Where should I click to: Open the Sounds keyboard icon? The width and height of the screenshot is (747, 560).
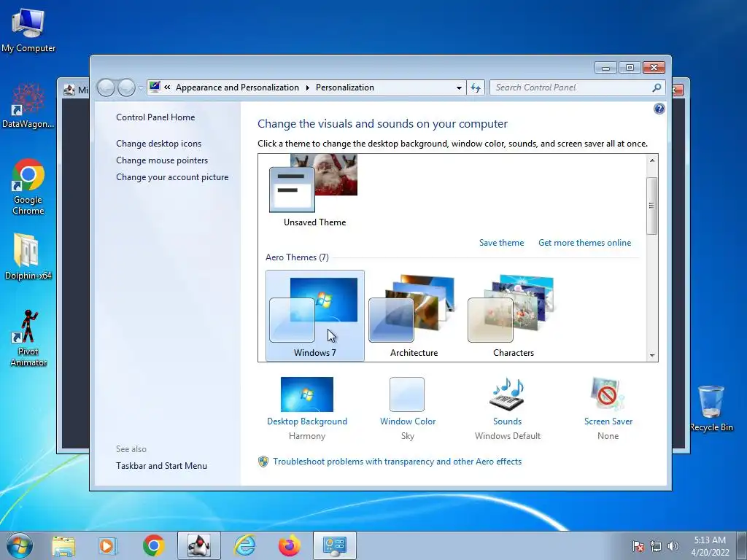508,394
